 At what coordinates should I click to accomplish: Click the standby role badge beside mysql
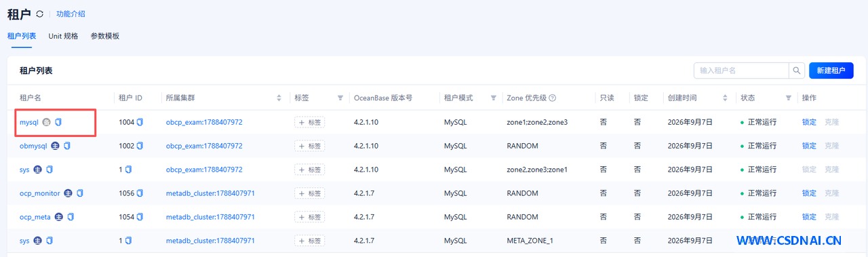point(47,122)
